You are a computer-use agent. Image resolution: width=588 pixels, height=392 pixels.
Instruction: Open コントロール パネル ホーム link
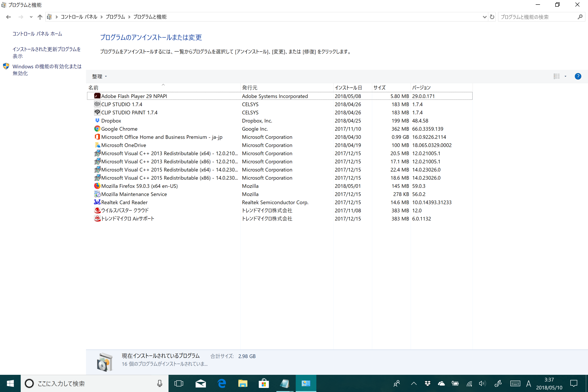tap(37, 34)
